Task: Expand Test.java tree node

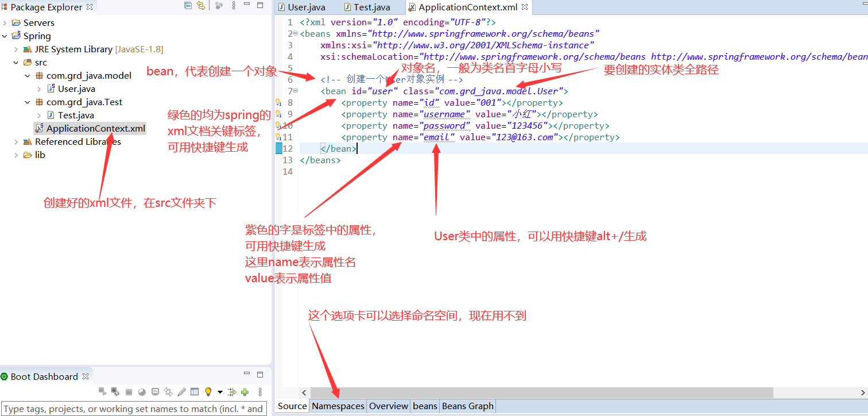Action: (x=39, y=115)
